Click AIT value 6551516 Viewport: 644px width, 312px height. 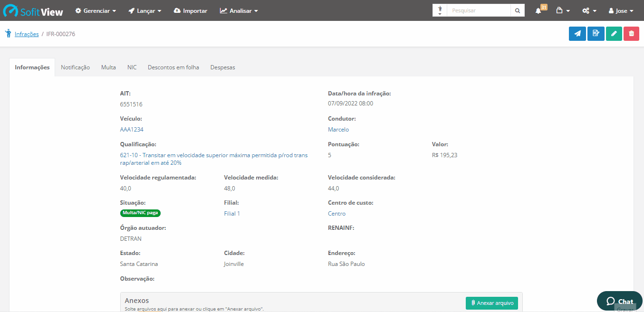[x=131, y=104]
